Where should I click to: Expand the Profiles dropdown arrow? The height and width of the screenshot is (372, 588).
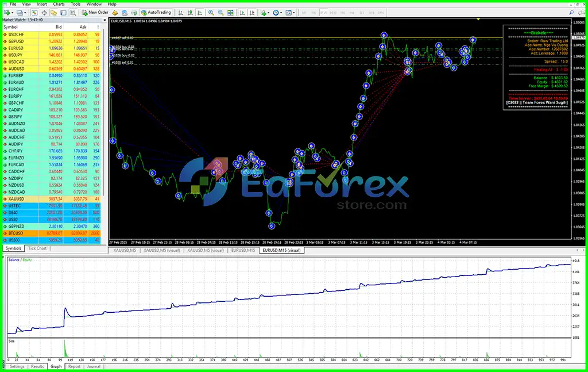tap(25, 13)
